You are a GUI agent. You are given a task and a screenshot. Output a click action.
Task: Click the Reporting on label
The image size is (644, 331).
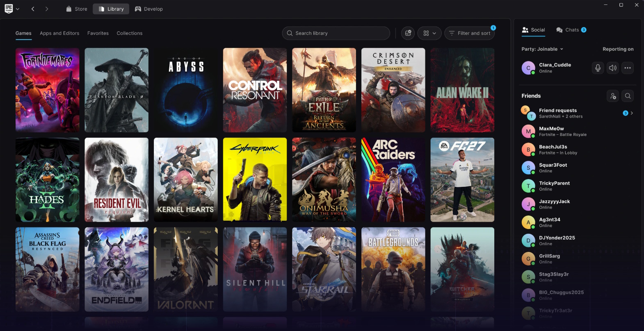point(618,49)
